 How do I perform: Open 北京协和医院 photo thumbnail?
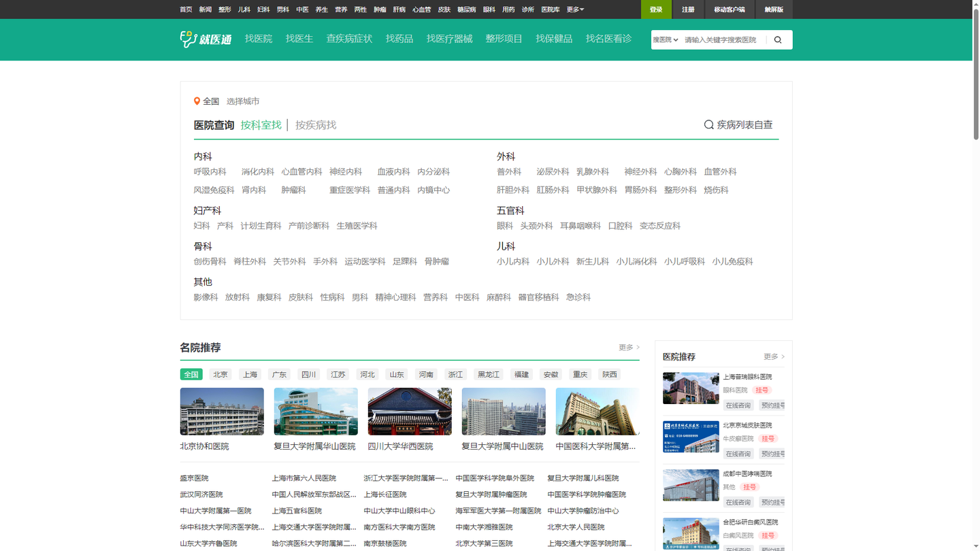click(x=222, y=412)
